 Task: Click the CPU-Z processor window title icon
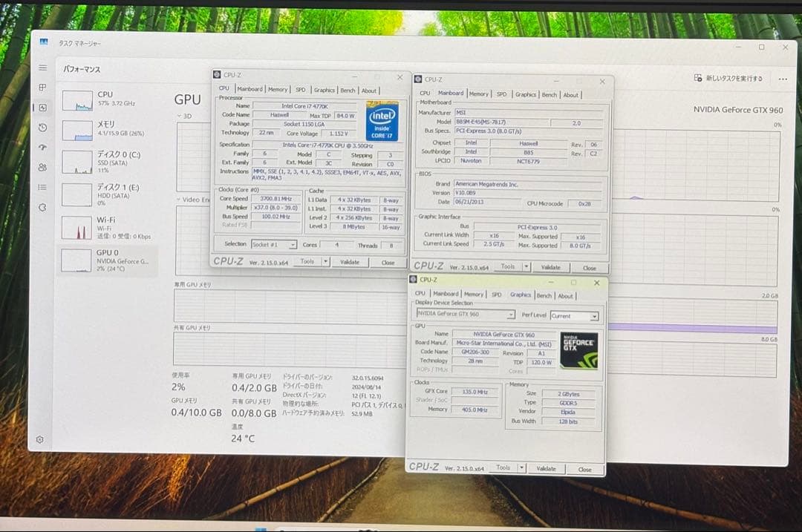click(x=217, y=75)
